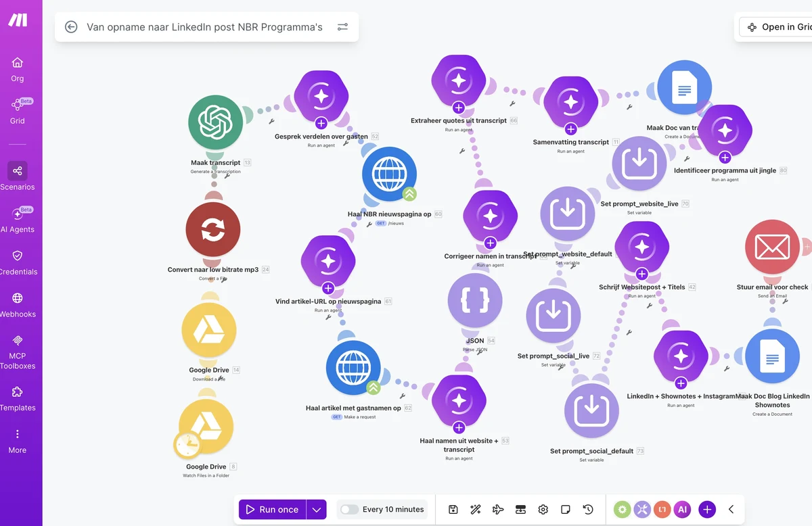This screenshot has width=812, height=526.
Task: Click the JSON parse module icon
Action: point(475,301)
